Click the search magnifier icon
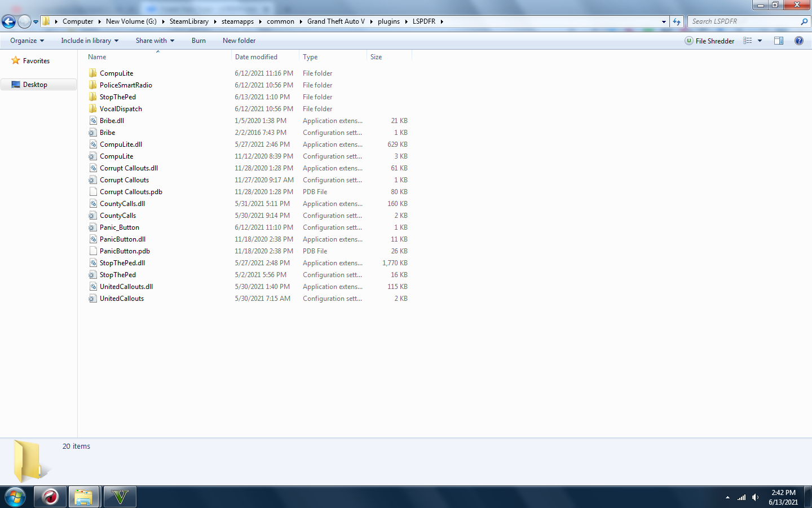 point(804,21)
